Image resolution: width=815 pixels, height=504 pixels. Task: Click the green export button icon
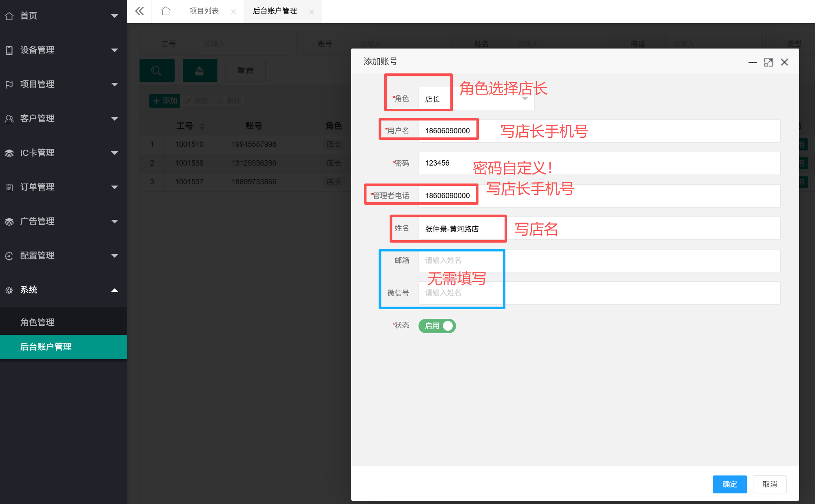tap(200, 71)
